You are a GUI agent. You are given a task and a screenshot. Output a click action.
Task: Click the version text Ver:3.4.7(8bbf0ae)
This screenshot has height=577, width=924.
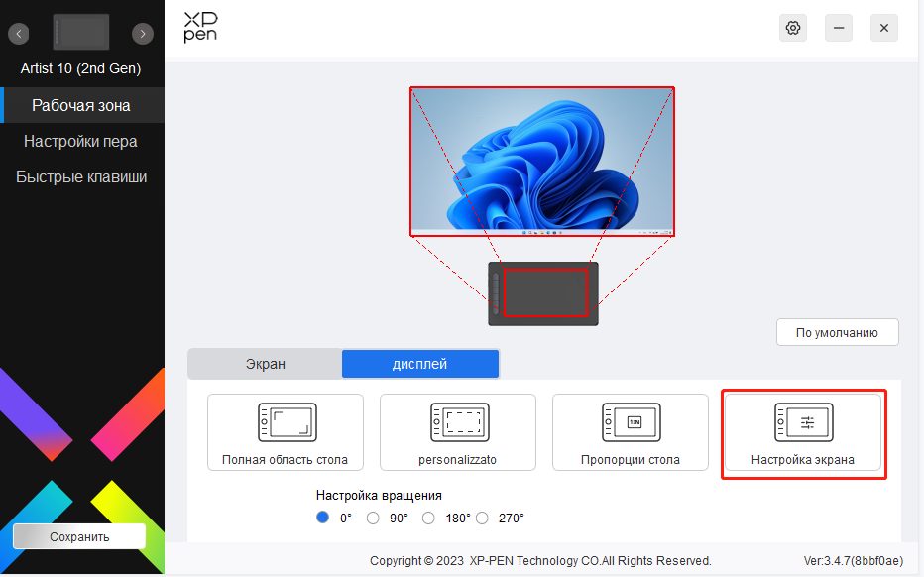coord(854,560)
